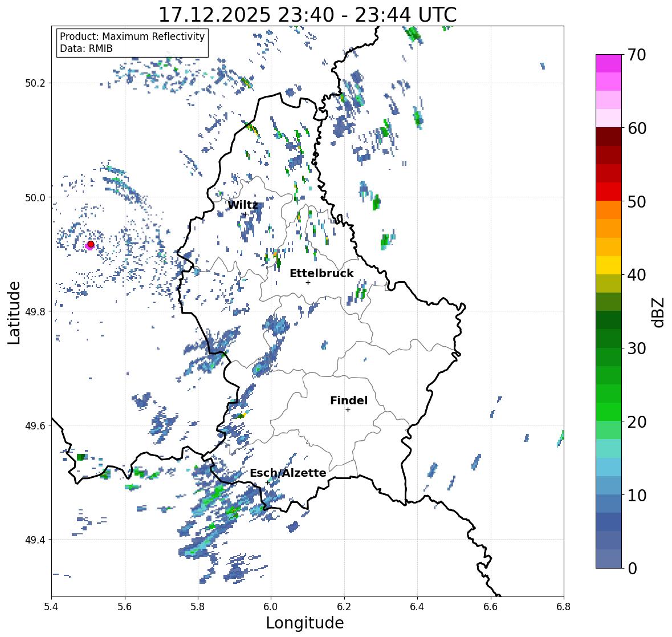Click the colorbar tick label 30
Image resolution: width=672 pixels, height=637 pixels.
pyautogui.click(x=637, y=348)
